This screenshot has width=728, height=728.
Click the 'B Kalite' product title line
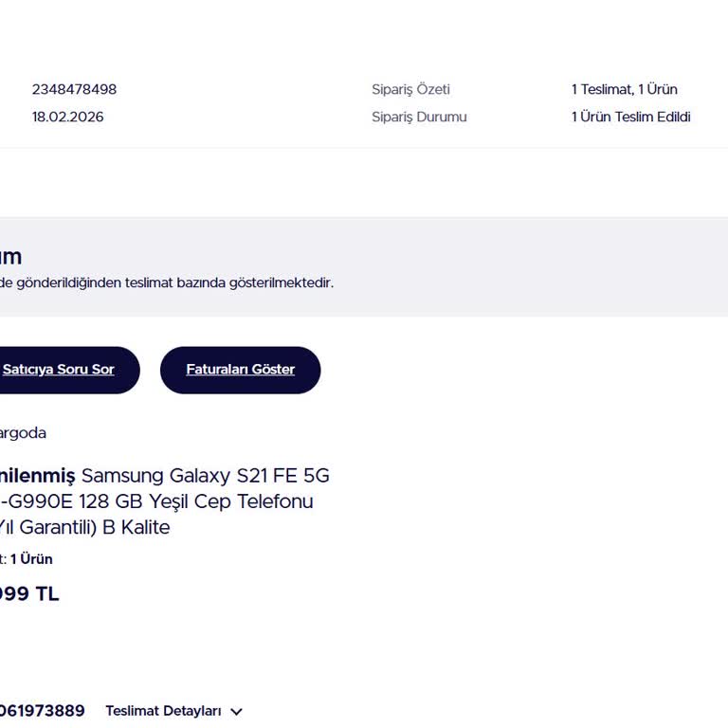click(85, 527)
